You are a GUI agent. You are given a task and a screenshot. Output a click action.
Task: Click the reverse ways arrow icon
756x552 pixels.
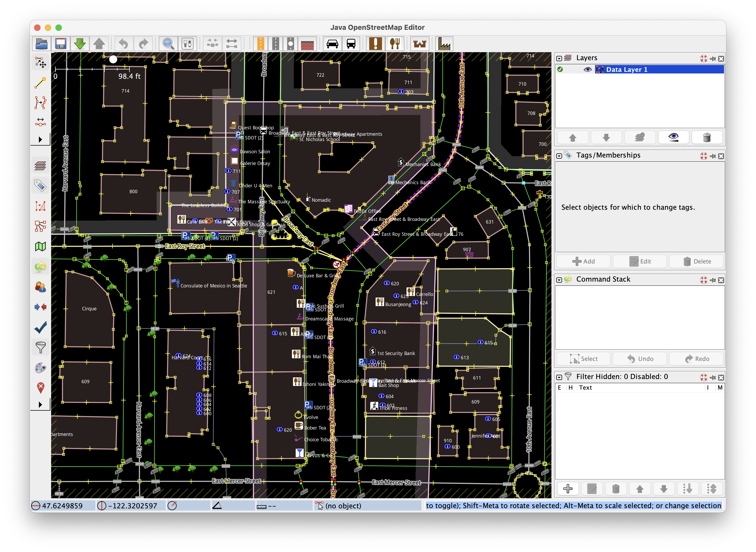(x=231, y=44)
